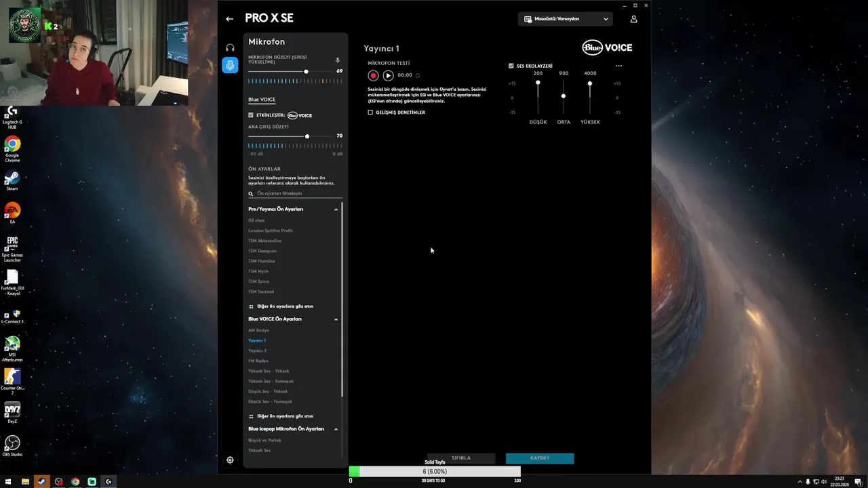Open the headphone settings sidebar icon
The image size is (868, 488).
pyautogui.click(x=230, y=47)
